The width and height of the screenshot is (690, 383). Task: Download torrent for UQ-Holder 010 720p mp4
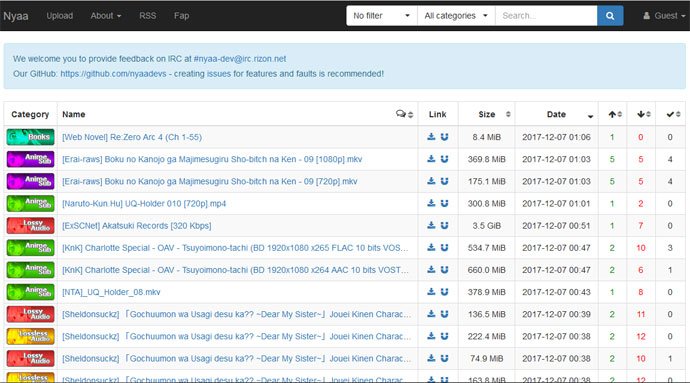click(x=431, y=203)
